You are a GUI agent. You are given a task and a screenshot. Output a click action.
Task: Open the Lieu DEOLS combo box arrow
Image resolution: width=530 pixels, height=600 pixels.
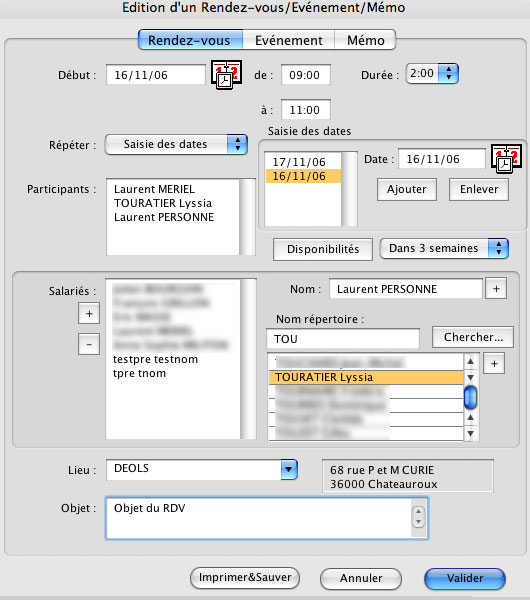point(289,469)
